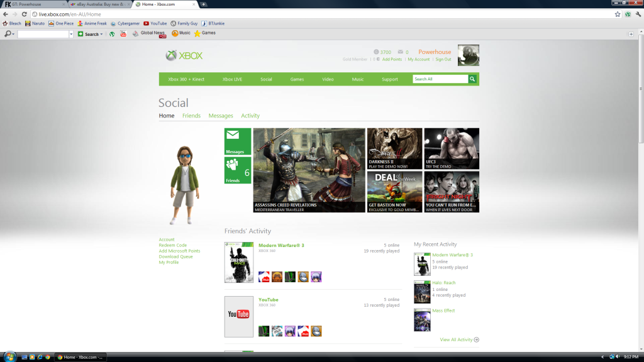Click the YouTube icon in toolbar

[x=123, y=34]
